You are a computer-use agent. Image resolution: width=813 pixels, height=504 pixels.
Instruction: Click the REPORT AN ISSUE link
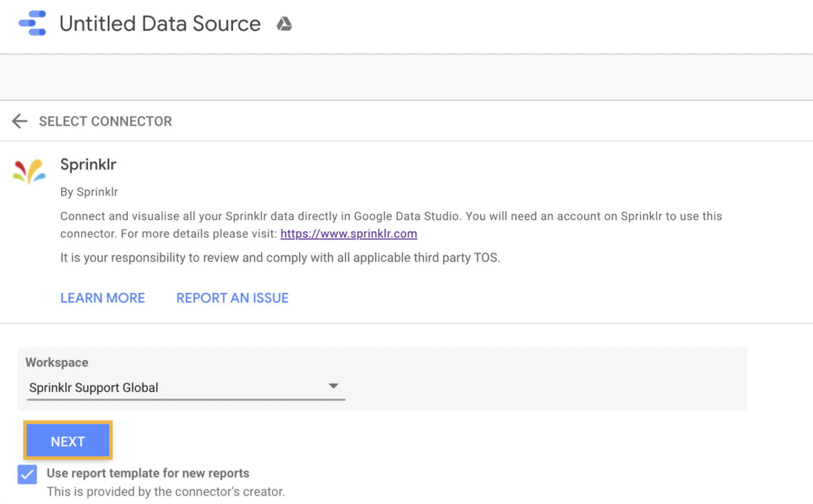click(x=232, y=298)
